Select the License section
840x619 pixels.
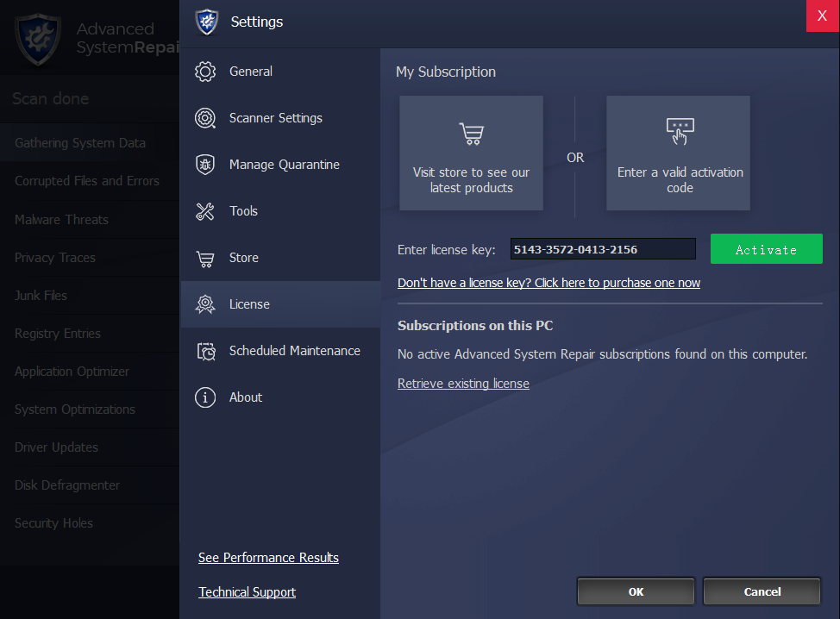280,304
